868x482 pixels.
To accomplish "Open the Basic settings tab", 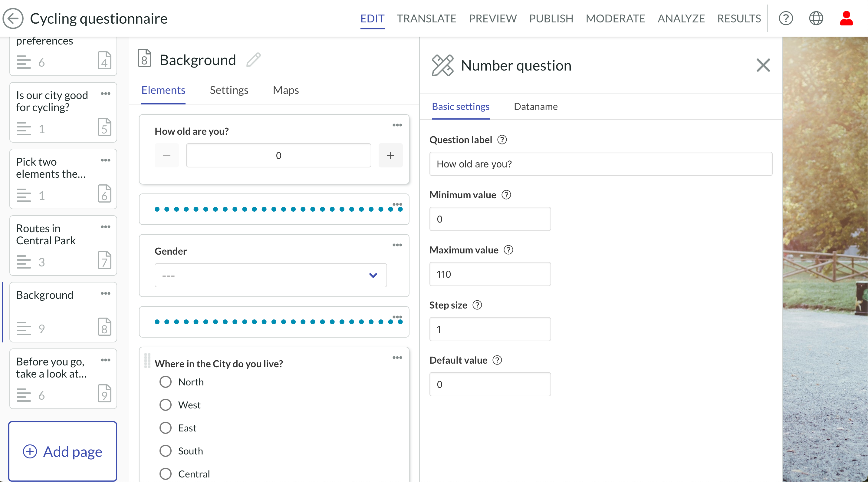I will [x=461, y=107].
